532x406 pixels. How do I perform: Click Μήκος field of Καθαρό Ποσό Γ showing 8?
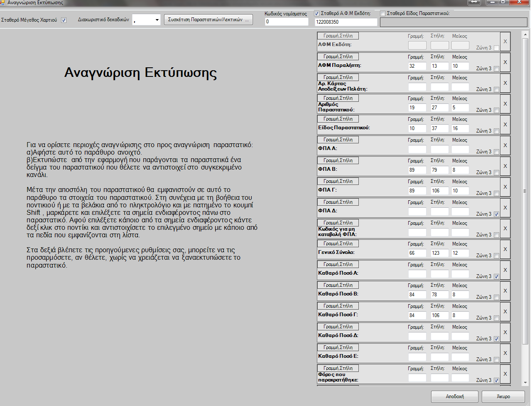point(460,315)
